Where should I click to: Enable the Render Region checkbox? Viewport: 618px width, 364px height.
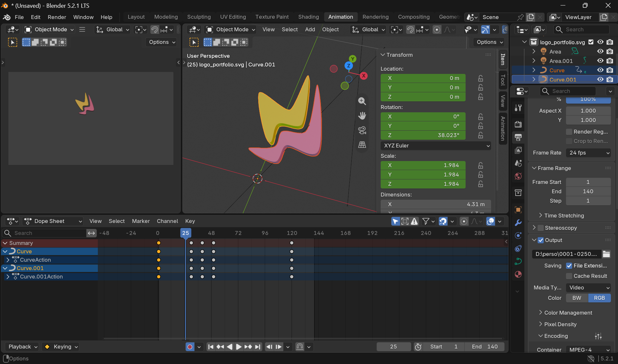[x=569, y=132]
